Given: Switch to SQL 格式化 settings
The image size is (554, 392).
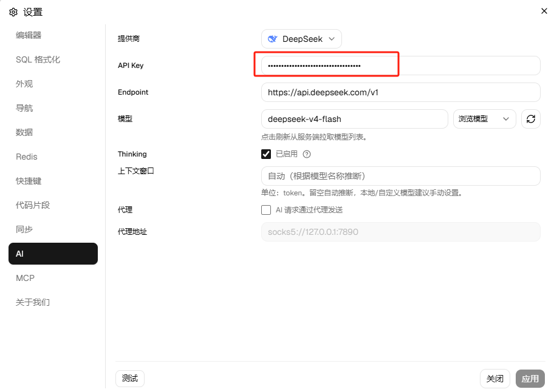Looking at the screenshot, I should pos(53,59).
